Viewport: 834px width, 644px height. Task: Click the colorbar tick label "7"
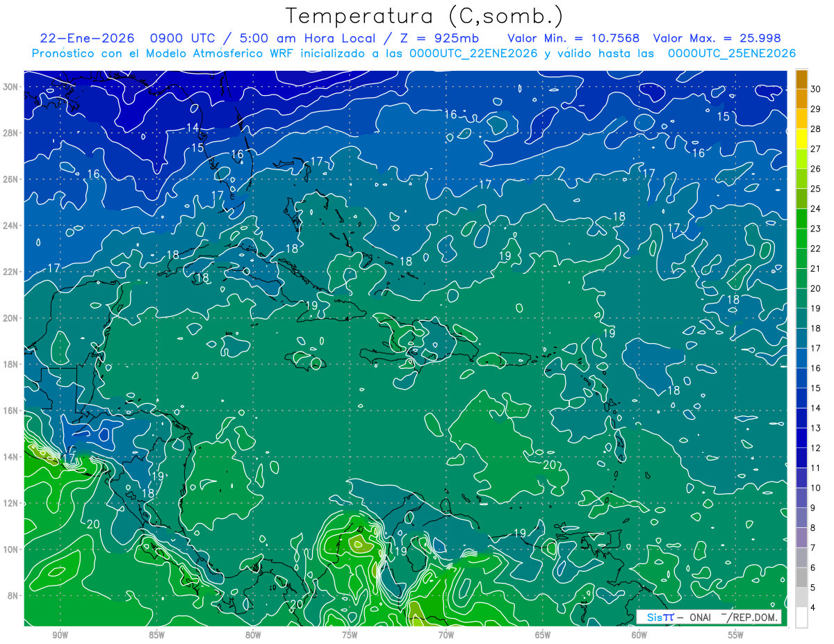(813, 548)
